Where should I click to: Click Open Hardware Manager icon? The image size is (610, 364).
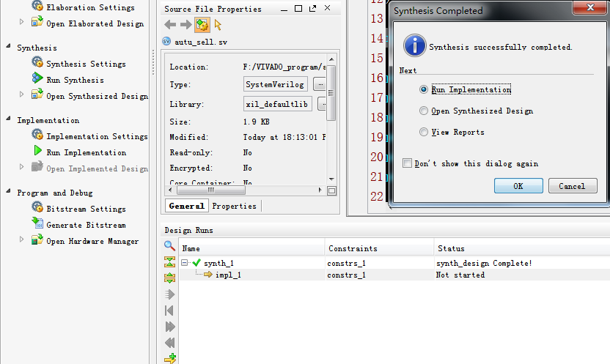coord(37,239)
